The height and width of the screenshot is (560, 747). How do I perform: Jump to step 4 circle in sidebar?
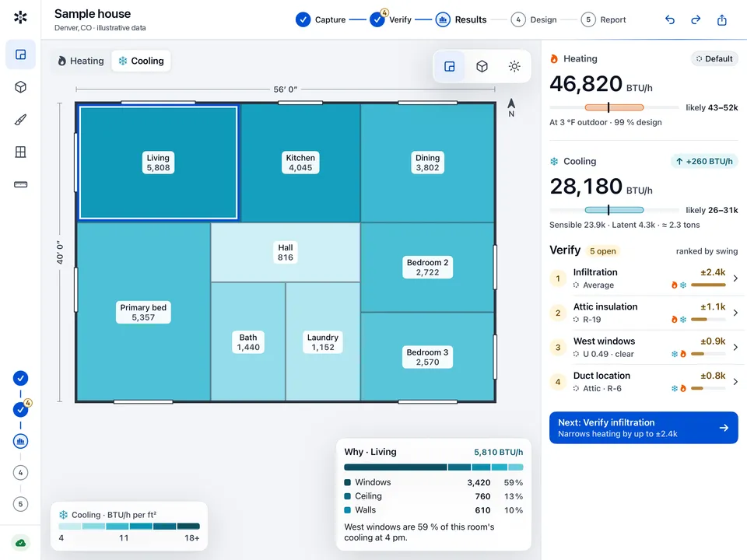click(x=20, y=472)
